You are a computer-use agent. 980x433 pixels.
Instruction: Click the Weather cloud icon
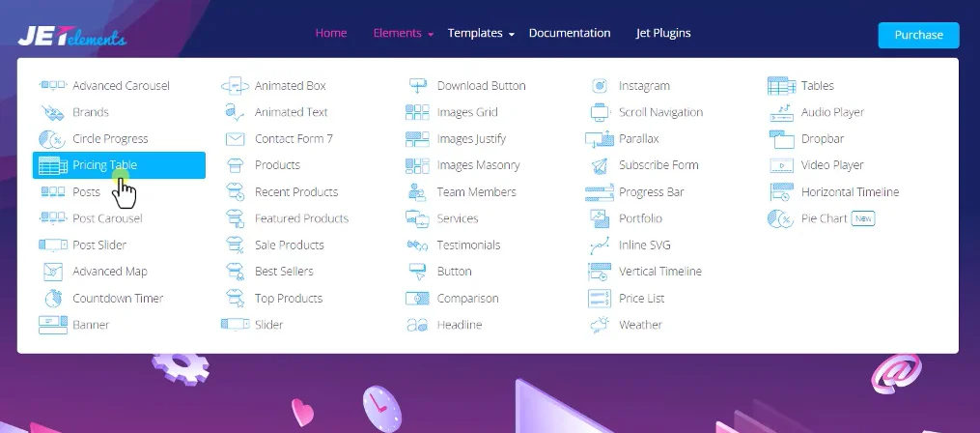(599, 325)
